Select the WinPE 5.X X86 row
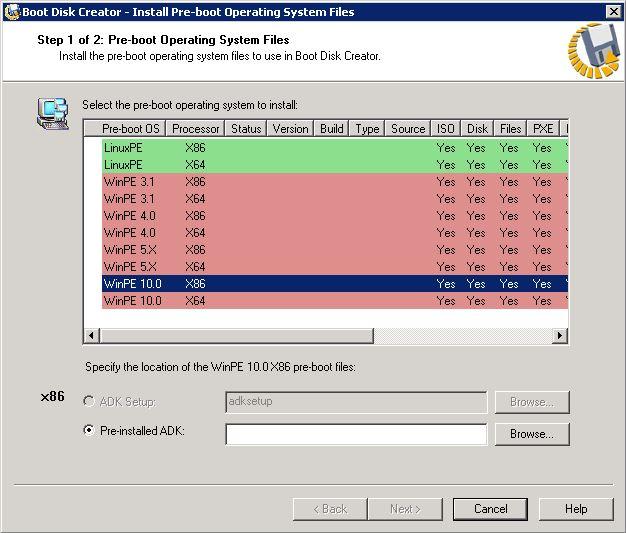Screen dimensions: 626x533 [x=335, y=250]
